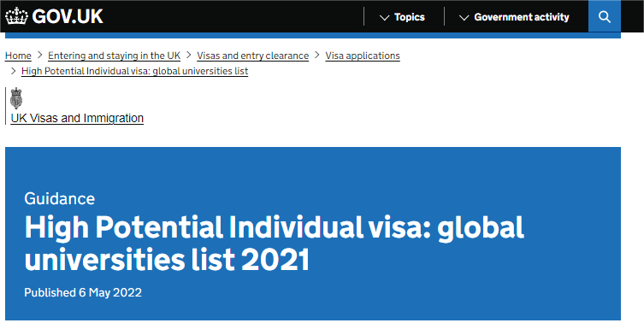Open Visas and entry clearance breadcrumb
Image resolution: width=644 pixels, height=323 pixels.
coord(252,56)
